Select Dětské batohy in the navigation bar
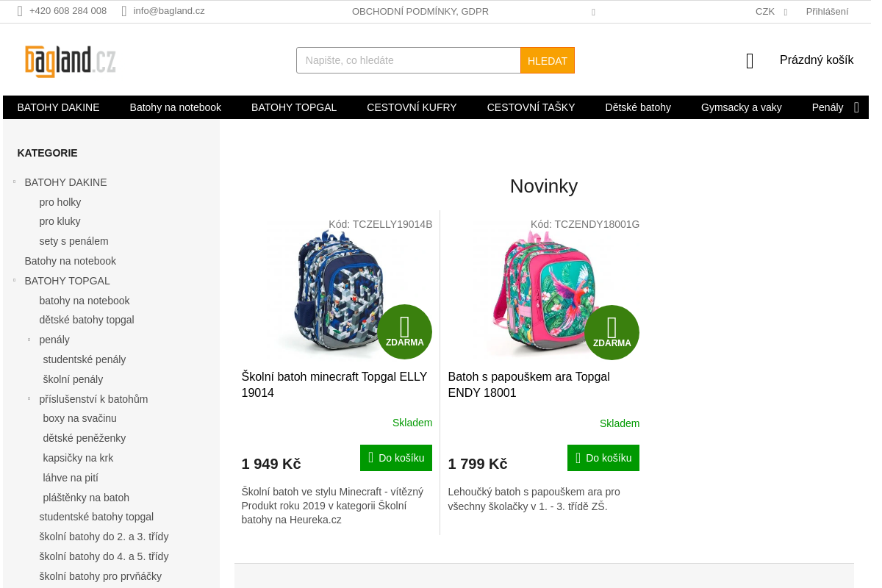This screenshot has height=588, width=882. (638, 107)
